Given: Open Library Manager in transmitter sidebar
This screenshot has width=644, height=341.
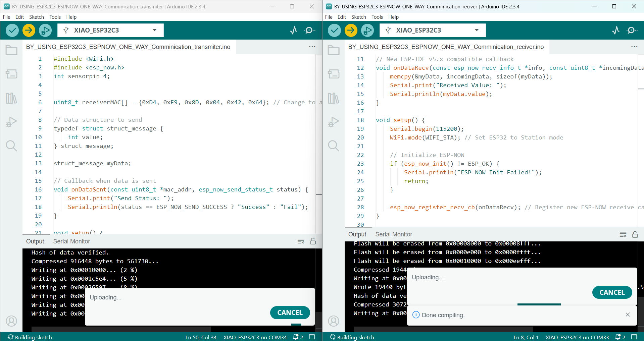Looking at the screenshot, I should (11, 98).
